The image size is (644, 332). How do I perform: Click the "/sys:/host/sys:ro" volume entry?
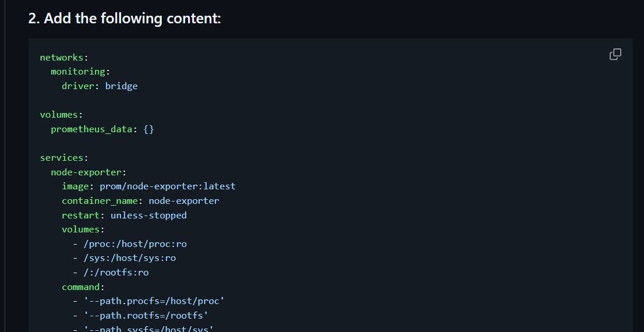point(130,258)
